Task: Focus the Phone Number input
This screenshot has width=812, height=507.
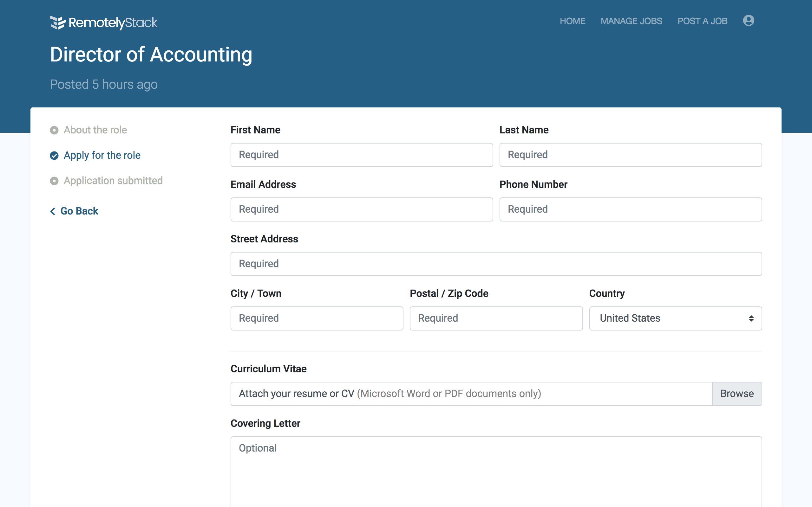Action: pos(630,209)
